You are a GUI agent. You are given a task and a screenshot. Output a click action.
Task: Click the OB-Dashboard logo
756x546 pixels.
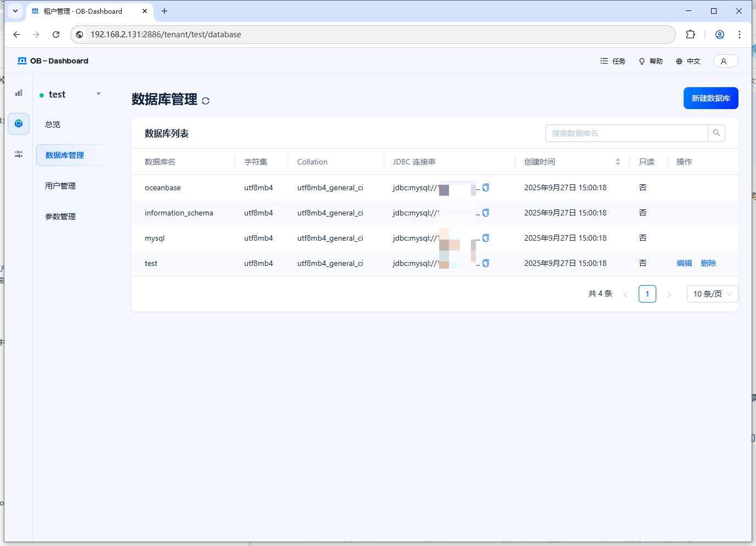[53, 61]
